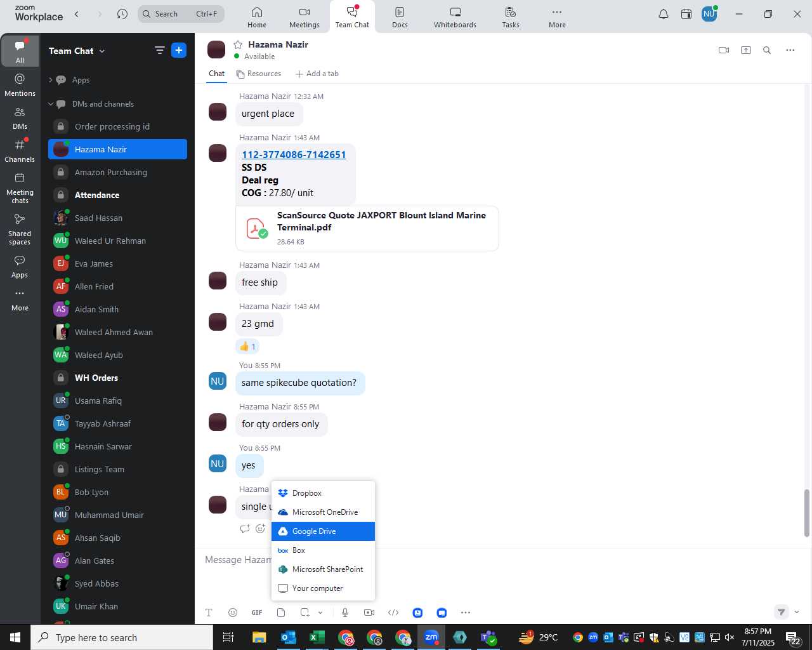812x650 pixels.
Task: Switch to the Resources tab
Action: click(258, 74)
